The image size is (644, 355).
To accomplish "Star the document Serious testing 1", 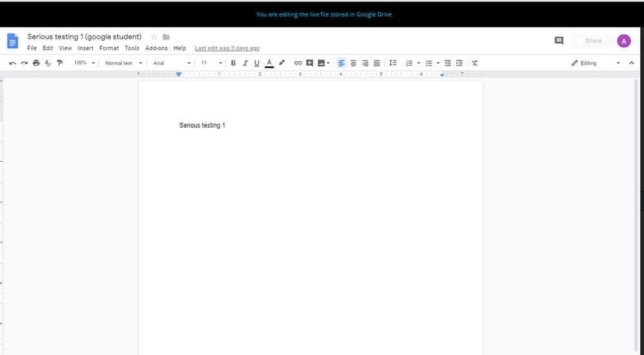I will 154,37.
